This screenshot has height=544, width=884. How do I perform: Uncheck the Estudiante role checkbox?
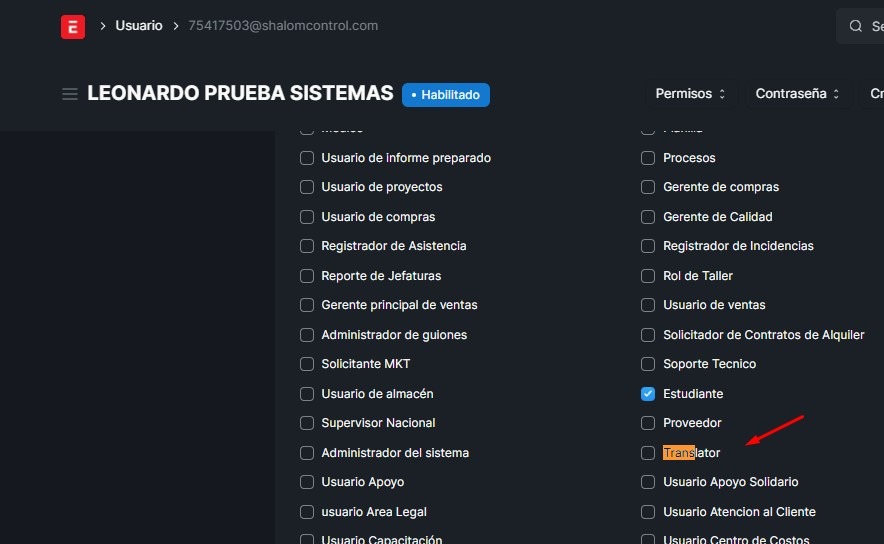tap(648, 394)
